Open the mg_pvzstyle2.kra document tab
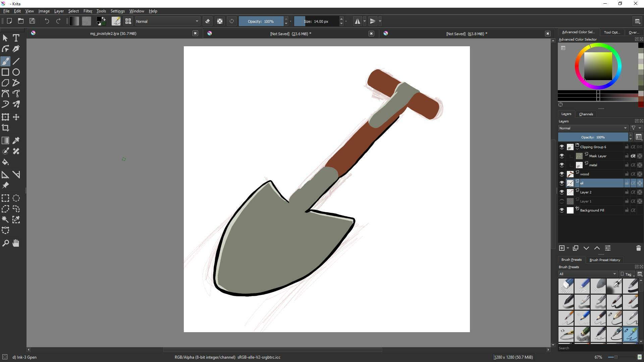 (x=113, y=34)
